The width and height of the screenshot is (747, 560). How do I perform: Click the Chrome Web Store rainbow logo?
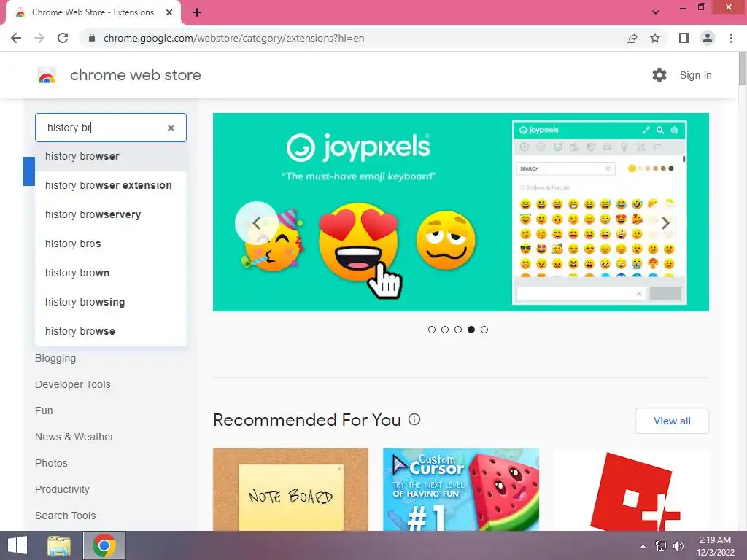(x=47, y=75)
